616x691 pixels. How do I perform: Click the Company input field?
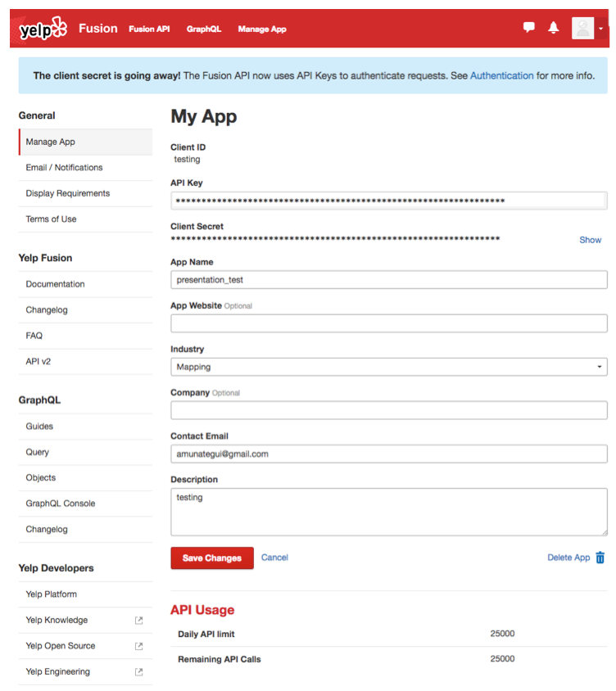pos(389,411)
